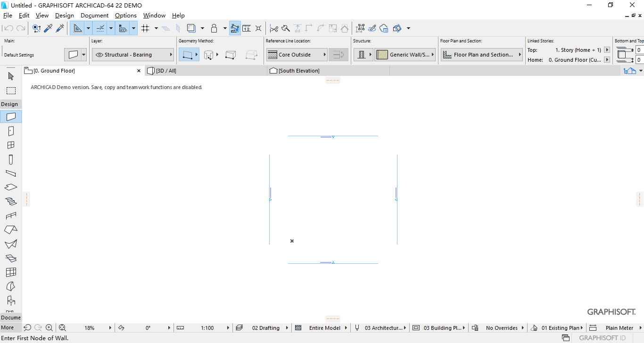Viewport: 644px width, 343px height.
Task: Click the Zoom In magnifier icon
Action: point(49,327)
